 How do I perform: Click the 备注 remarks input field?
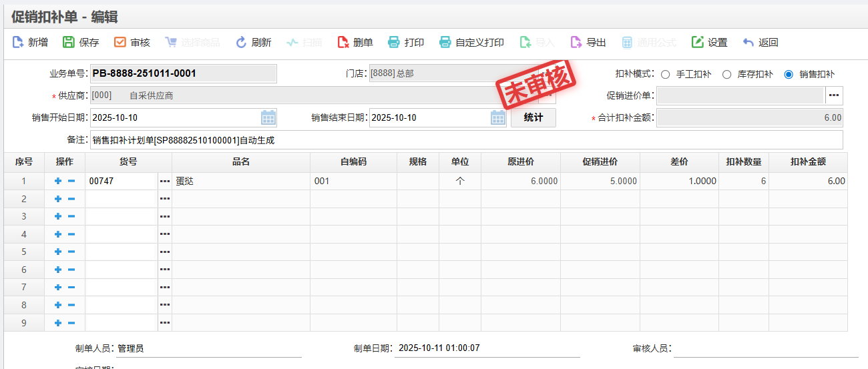(466, 140)
